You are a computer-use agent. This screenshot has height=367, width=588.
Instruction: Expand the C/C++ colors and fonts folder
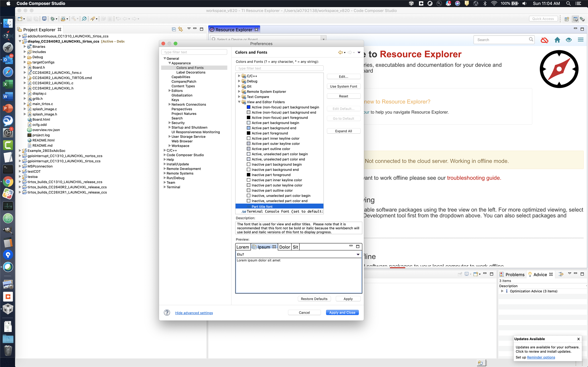239,76
